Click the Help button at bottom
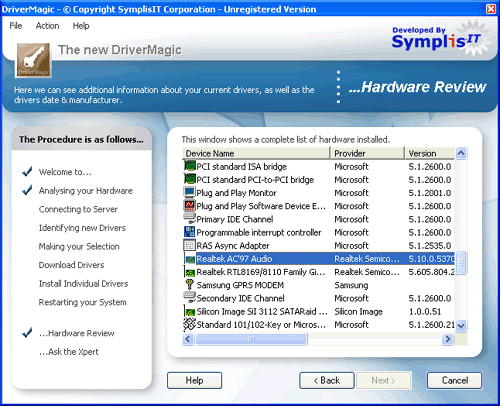500x406 pixels. [194, 380]
